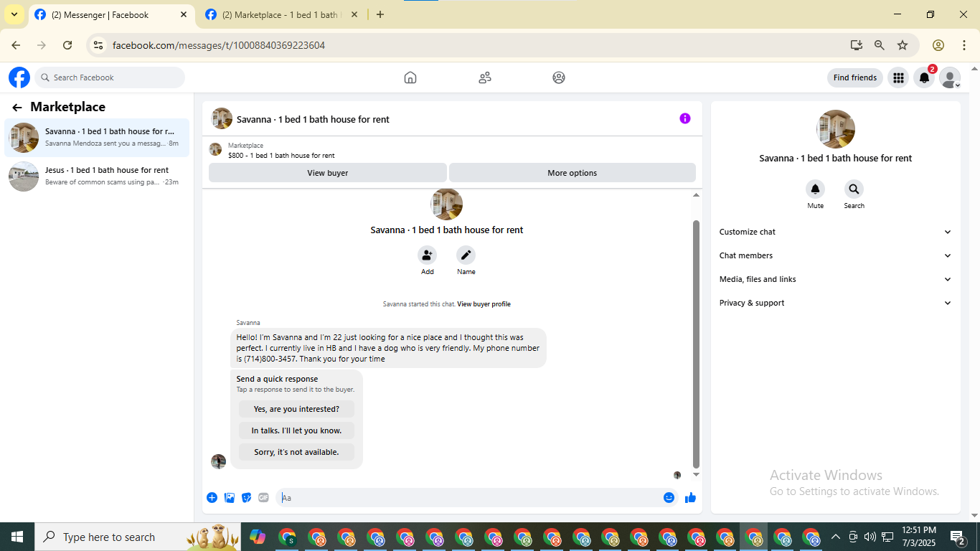Open the Facebook home icon
980x551 pixels.
[410, 77]
